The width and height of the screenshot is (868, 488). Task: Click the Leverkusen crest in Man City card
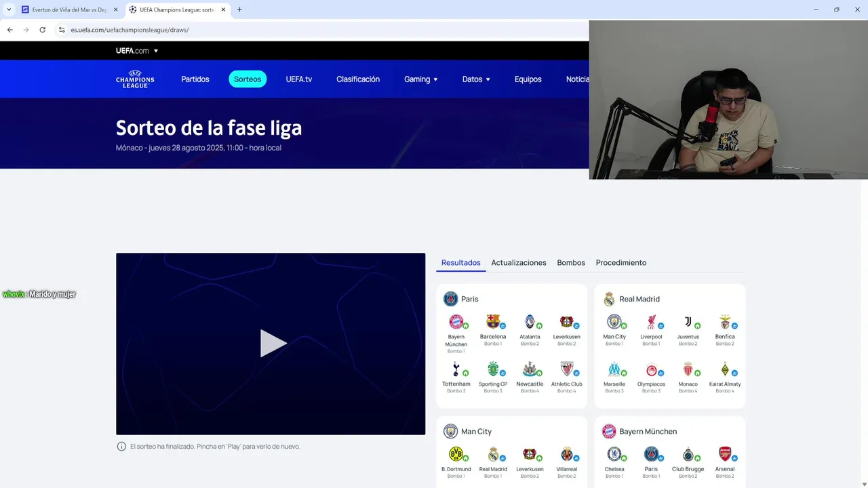tap(530, 454)
